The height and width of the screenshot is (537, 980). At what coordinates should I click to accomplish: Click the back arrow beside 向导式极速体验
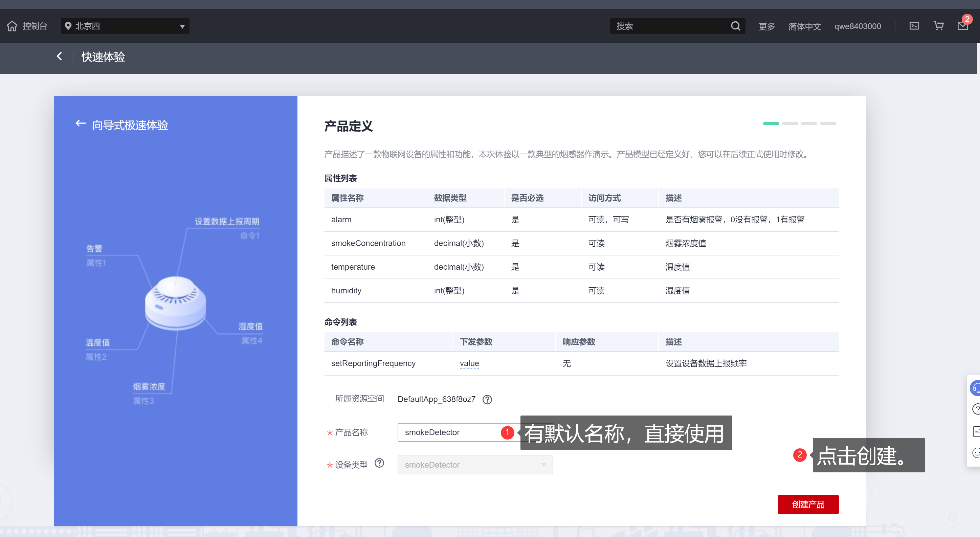(80, 124)
